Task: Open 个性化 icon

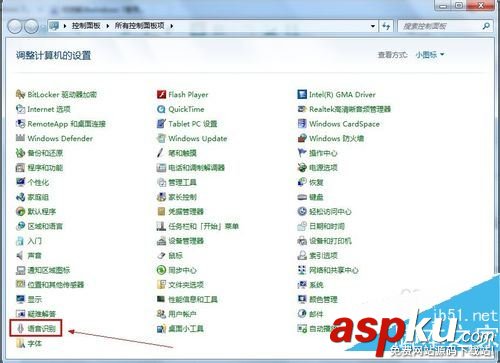Action: pos(20,182)
